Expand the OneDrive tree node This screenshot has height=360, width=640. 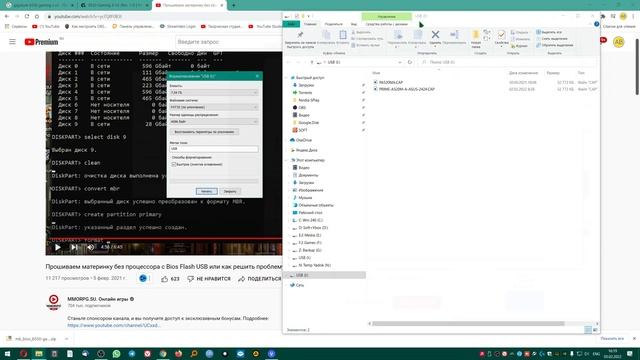click(287, 140)
